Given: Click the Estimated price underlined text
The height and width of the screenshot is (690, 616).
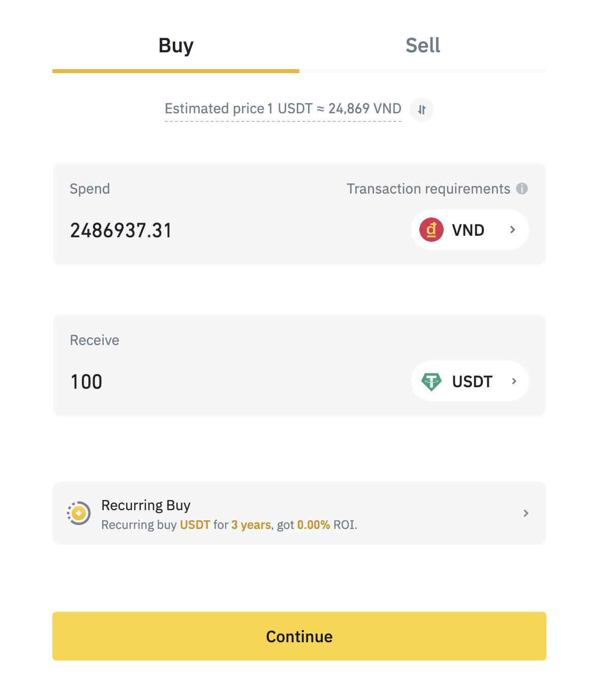Looking at the screenshot, I should pyautogui.click(x=283, y=109).
